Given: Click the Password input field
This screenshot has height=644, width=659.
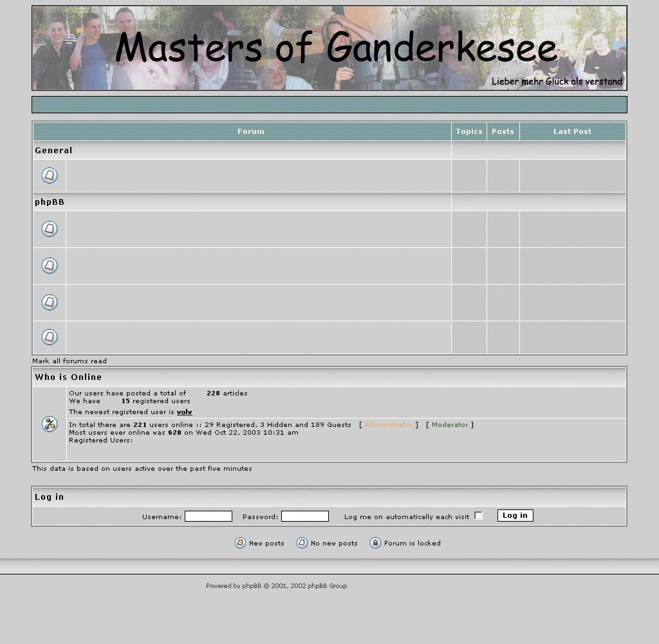Looking at the screenshot, I should point(305,516).
